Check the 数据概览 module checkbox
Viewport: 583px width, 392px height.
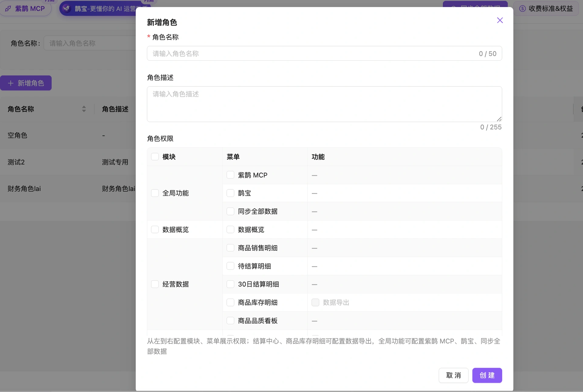point(155,229)
